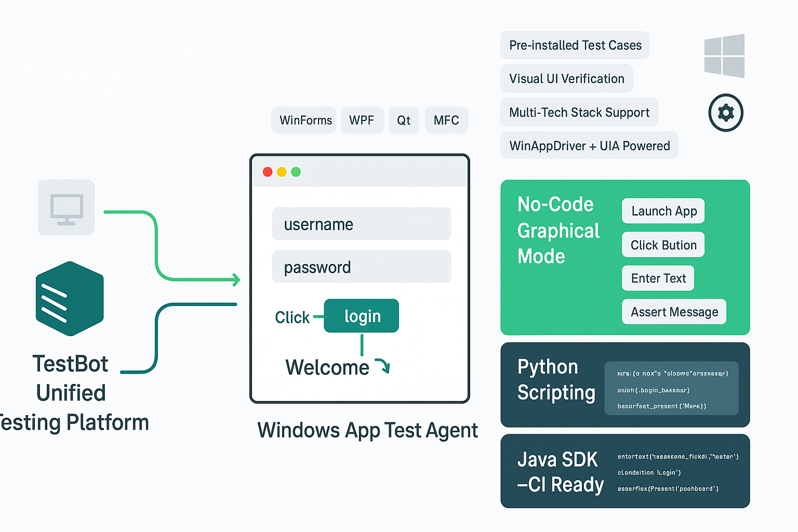Focus the password input field
Image resolution: width=798 pixels, height=532 pixels.
point(361,267)
